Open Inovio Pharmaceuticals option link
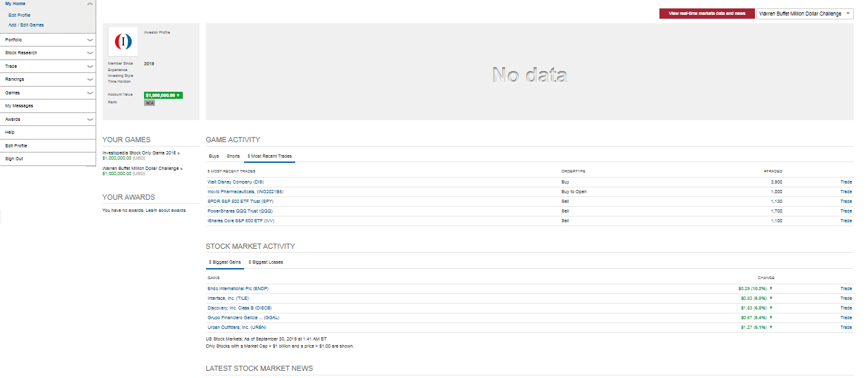Image resolution: width=868 pixels, height=378 pixels. (x=247, y=192)
